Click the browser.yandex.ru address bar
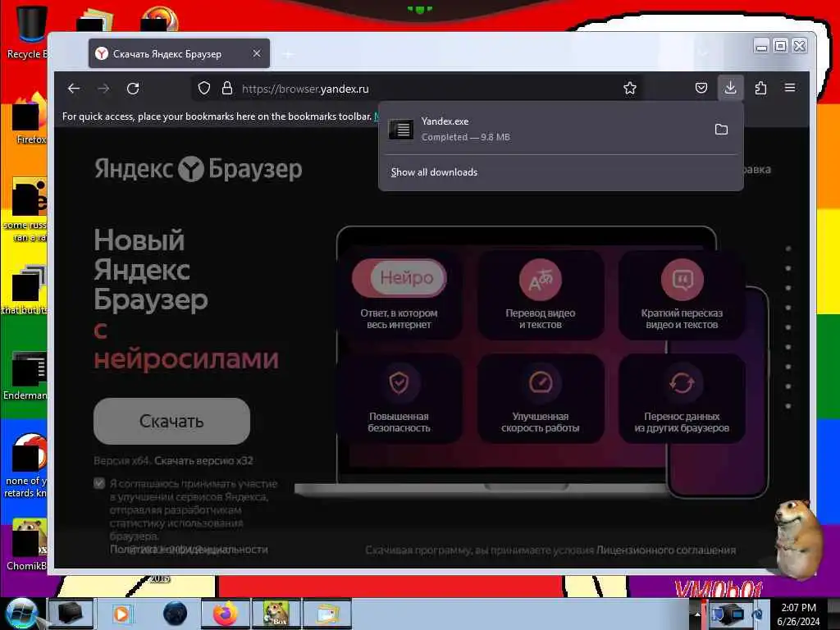The width and height of the screenshot is (840, 630). tap(418, 89)
